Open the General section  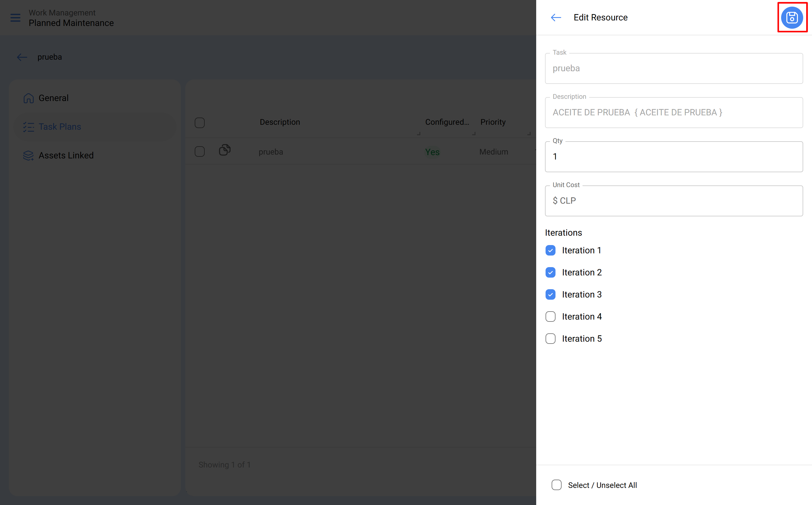pyautogui.click(x=54, y=98)
